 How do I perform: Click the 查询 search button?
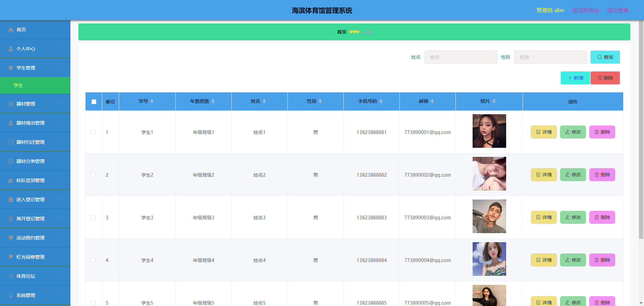[x=605, y=57]
